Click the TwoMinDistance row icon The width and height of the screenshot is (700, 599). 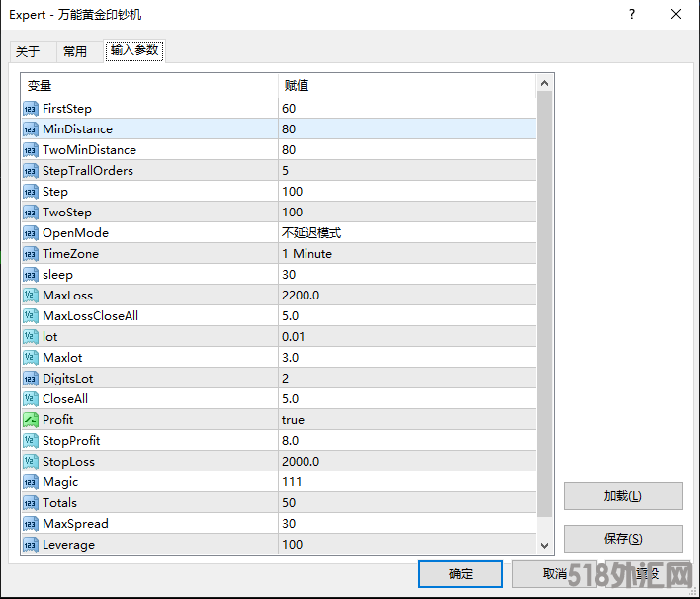[31, 150]
